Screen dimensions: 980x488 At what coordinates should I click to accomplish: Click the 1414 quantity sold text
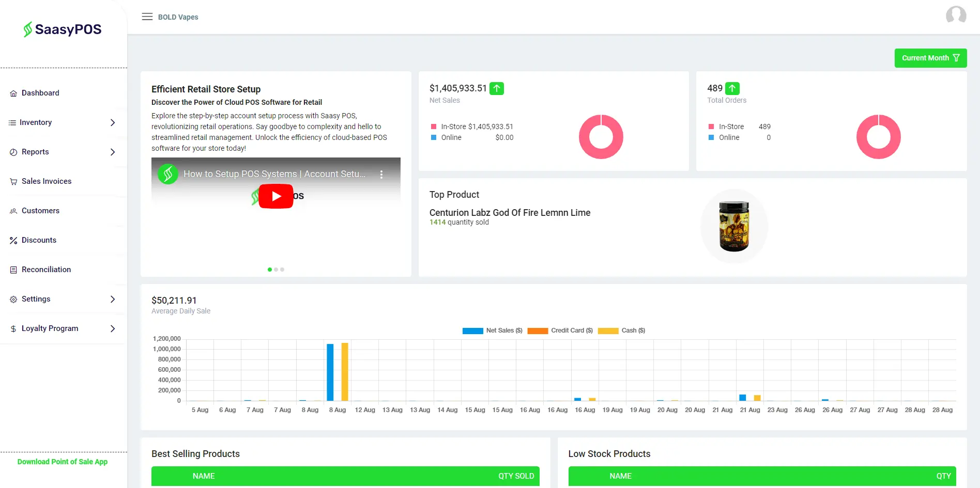tap(459, 222)
